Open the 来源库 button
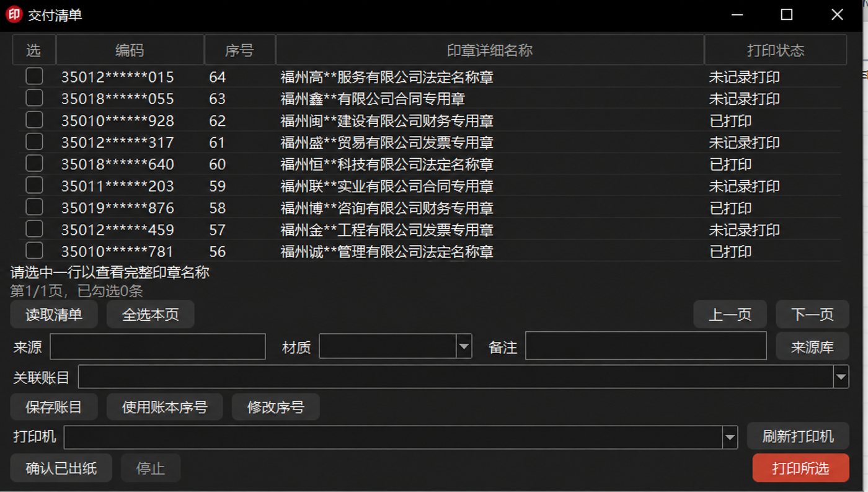Viewport: 868px width, 492px height. pyautogui.click(x=812, y=347)
